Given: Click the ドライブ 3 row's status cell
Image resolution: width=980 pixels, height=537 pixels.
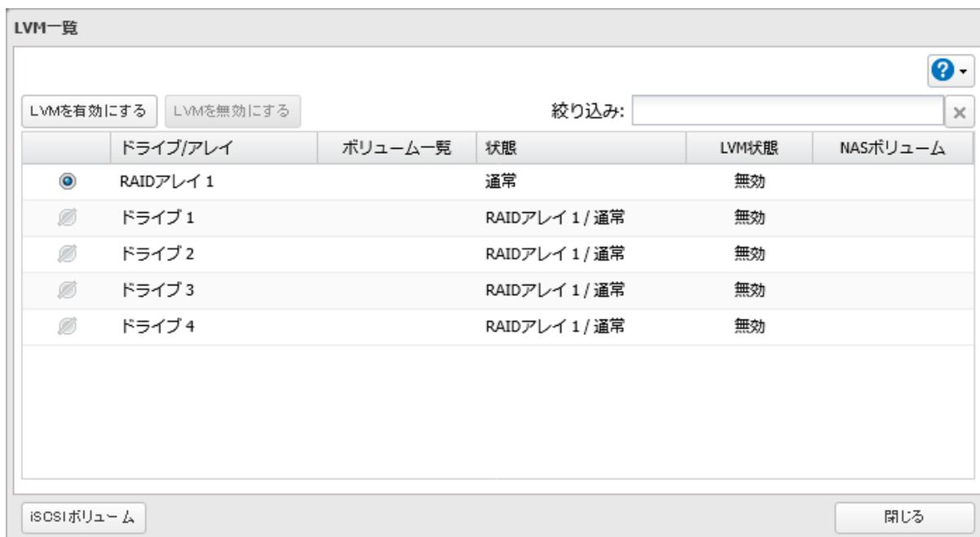Looking at the screenshot, I should [554, 290].
